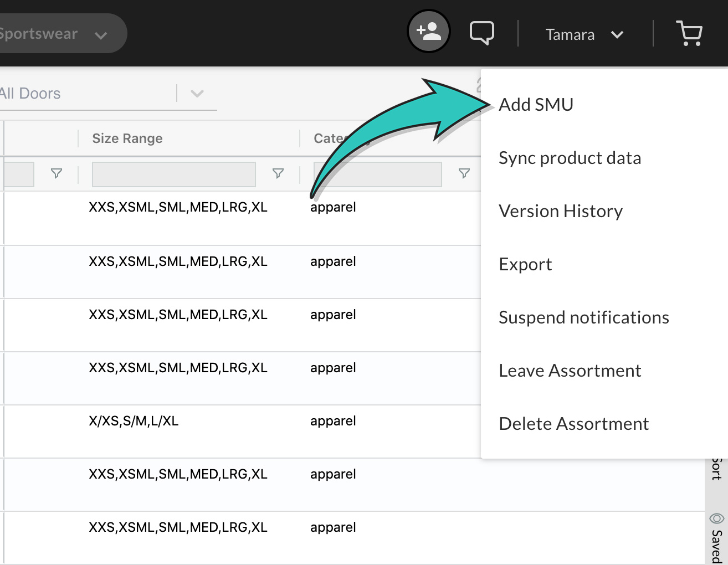Click the Size Range column header
The width and height of the screenshot is (728, 565).
[127, 138]
